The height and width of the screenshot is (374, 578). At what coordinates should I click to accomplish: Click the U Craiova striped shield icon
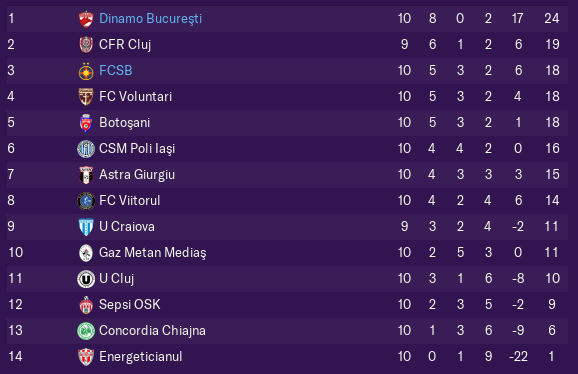86,227
